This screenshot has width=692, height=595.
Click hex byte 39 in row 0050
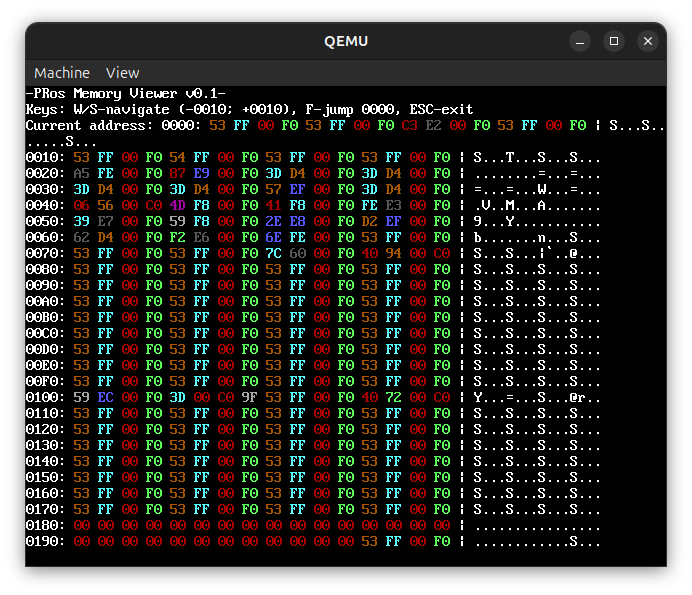pos(81,222)
